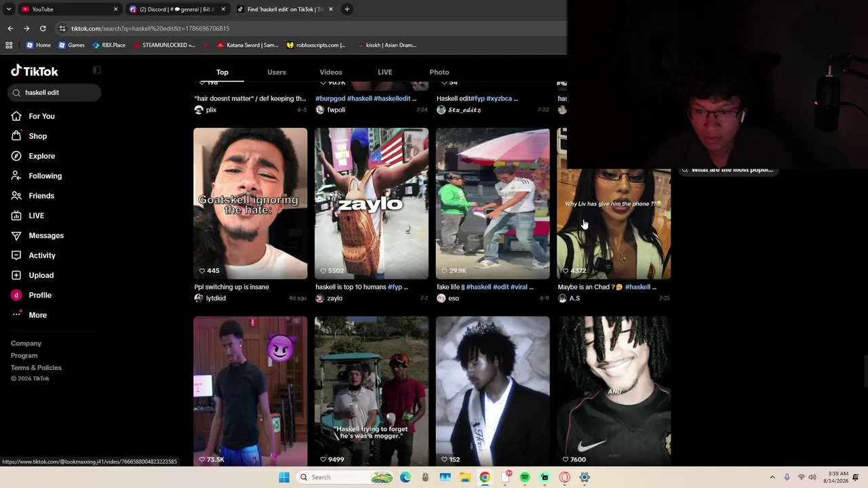Open the kisskh Asian Drama bookmark
Screen dimensions: 868x488
pos(386,45)
